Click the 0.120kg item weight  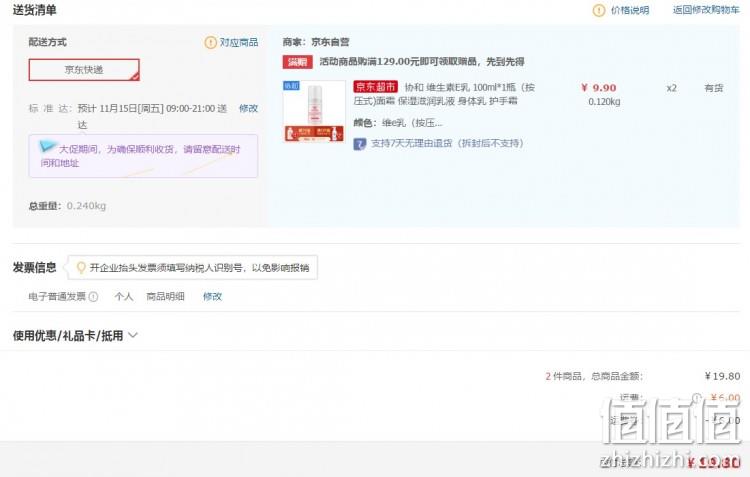coord(604,102)
